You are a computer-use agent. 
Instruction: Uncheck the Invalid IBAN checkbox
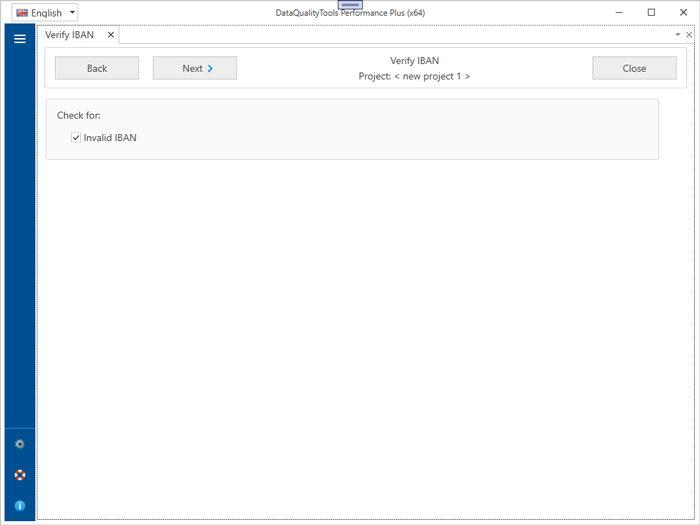(76, 138)
